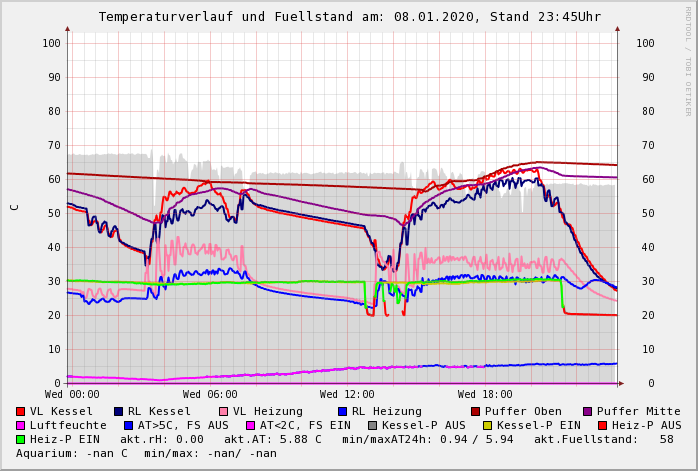Click the red VL Kessel legend swatch

click(x=21, y=411)
